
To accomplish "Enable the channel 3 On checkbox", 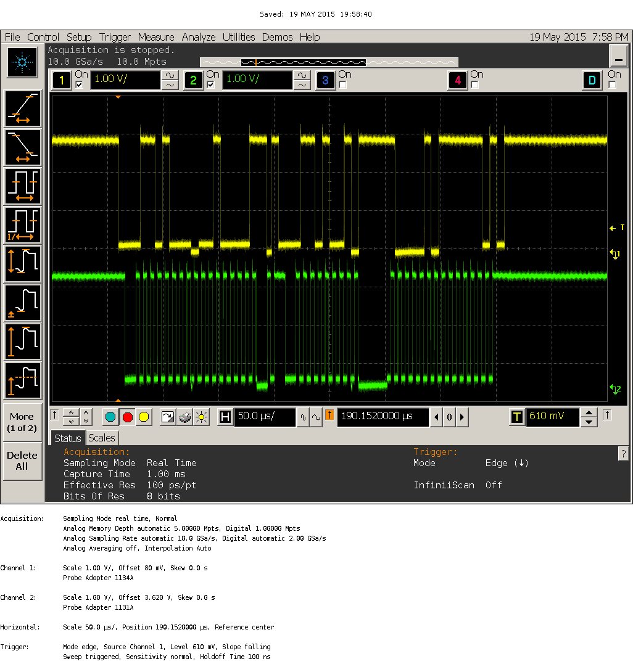I will click(342, 85).
